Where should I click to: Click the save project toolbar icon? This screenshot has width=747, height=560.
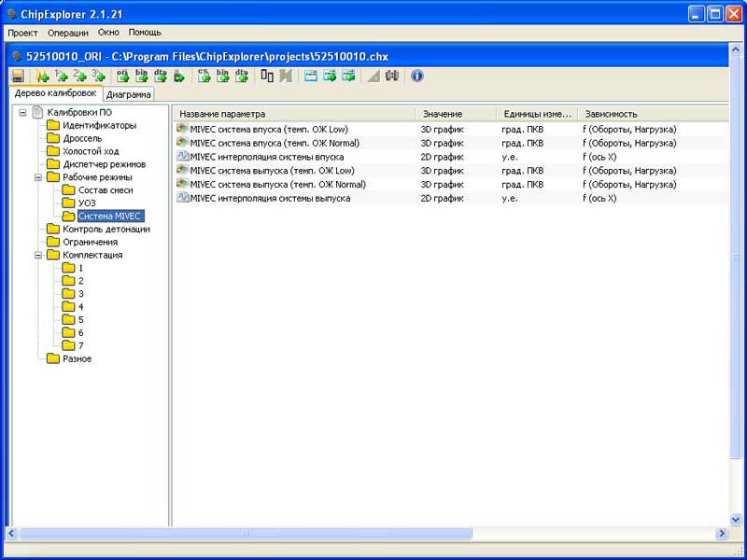pos(18,76)
